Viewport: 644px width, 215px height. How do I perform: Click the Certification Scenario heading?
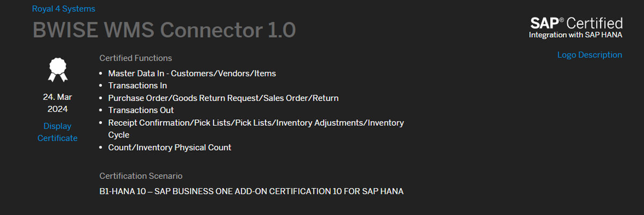tap(141, 176)
